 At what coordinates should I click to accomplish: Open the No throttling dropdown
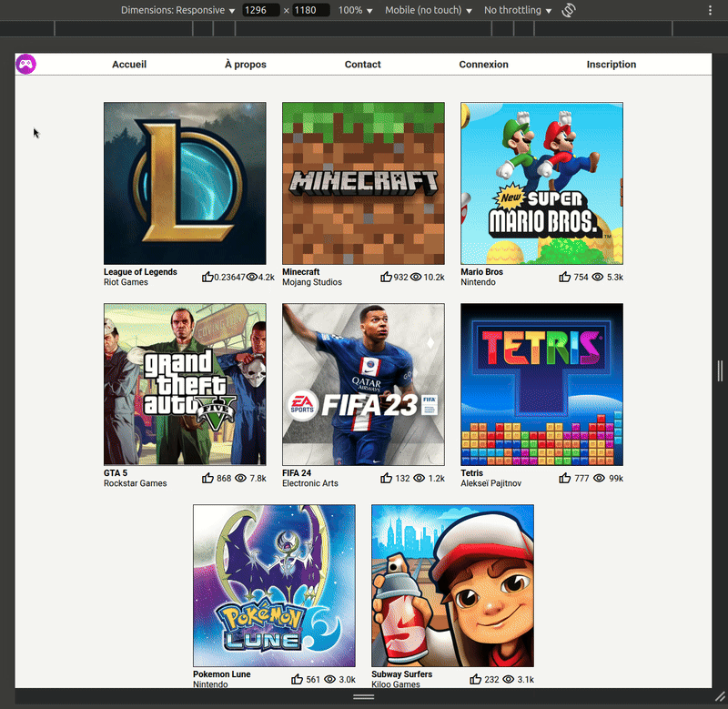pyautogui.click(x=518, y=11)
